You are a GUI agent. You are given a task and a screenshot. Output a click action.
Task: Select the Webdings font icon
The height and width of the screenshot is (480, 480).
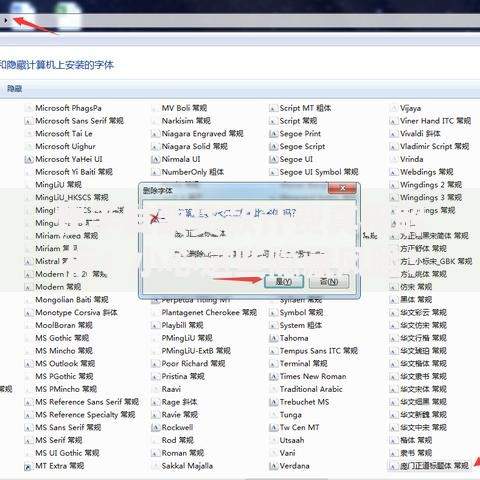pyautogui.click(x=394, y=172)
